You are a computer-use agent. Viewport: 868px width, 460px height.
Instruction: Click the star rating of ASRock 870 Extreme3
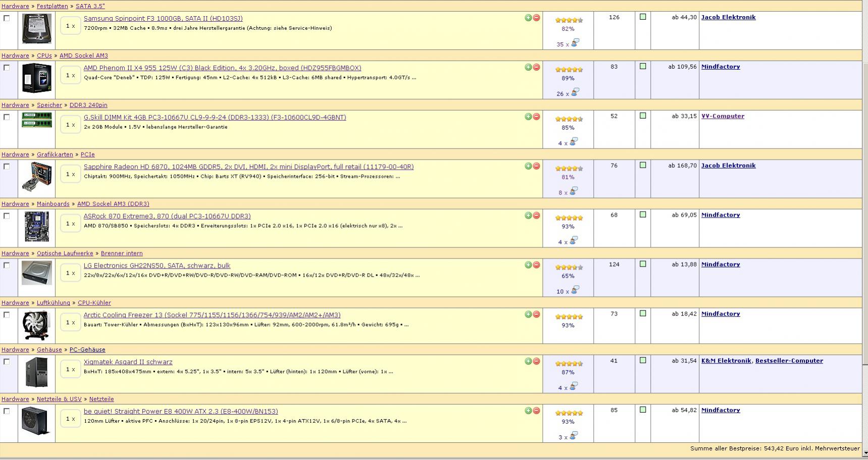pyautogui.click(x=569, y=218)
